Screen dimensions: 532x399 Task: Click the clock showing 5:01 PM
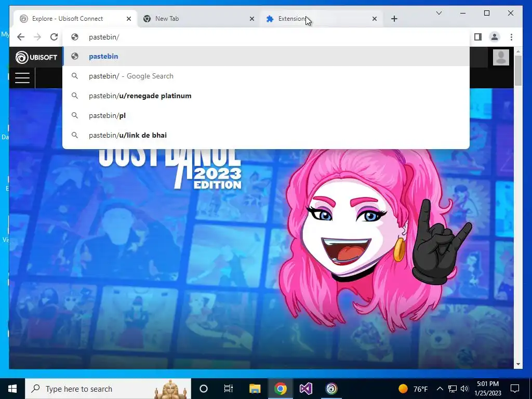pyautogui.click(x=487, y=389)
